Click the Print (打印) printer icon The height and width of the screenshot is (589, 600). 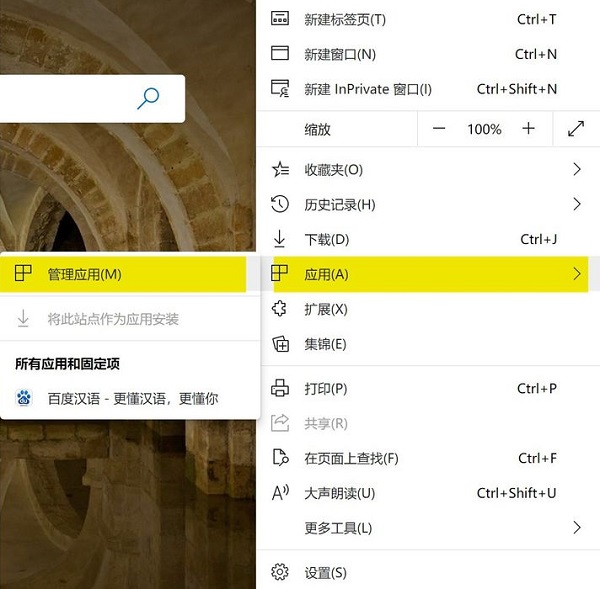[x=281, y=388]
